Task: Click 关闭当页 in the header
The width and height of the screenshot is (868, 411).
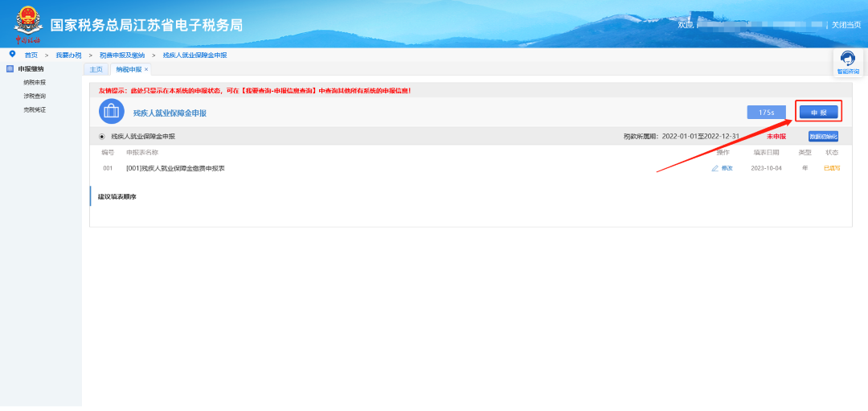Action: (845, 25)
